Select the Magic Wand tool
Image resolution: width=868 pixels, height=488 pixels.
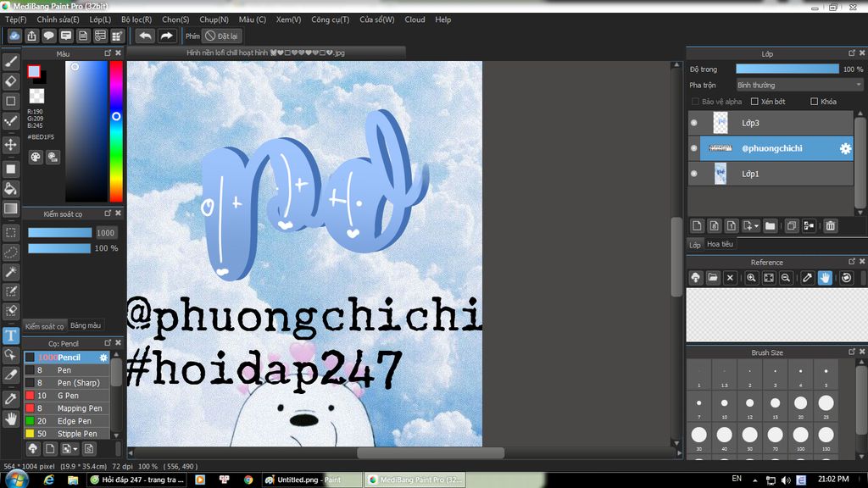[x=10, y=272]
